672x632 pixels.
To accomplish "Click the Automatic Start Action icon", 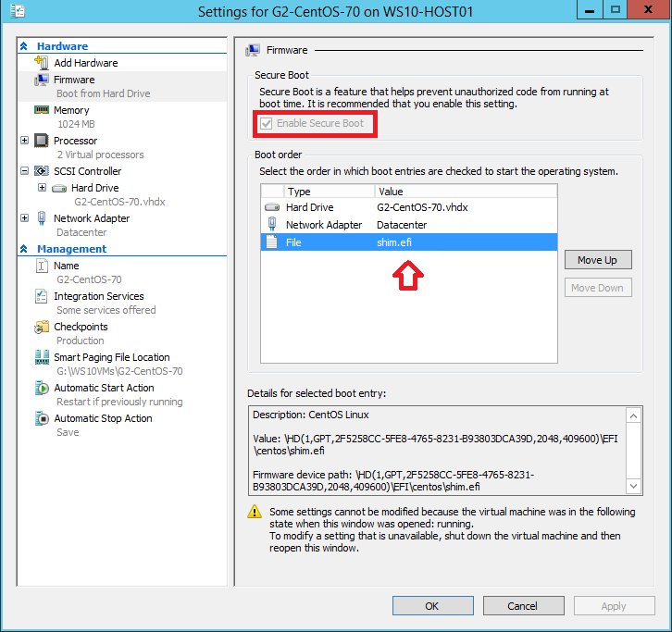I will [x=42, y=388].
